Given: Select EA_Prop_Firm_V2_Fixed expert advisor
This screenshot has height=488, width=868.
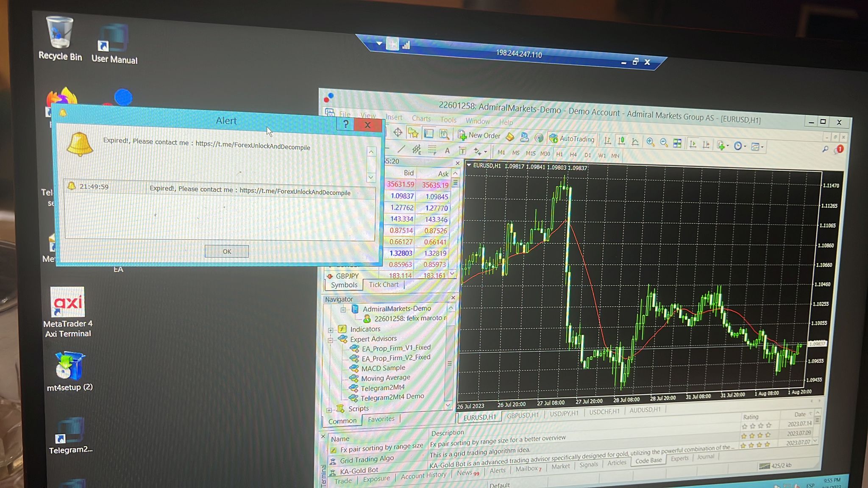Looking at the screenshot, I should [x=395, y=358].
